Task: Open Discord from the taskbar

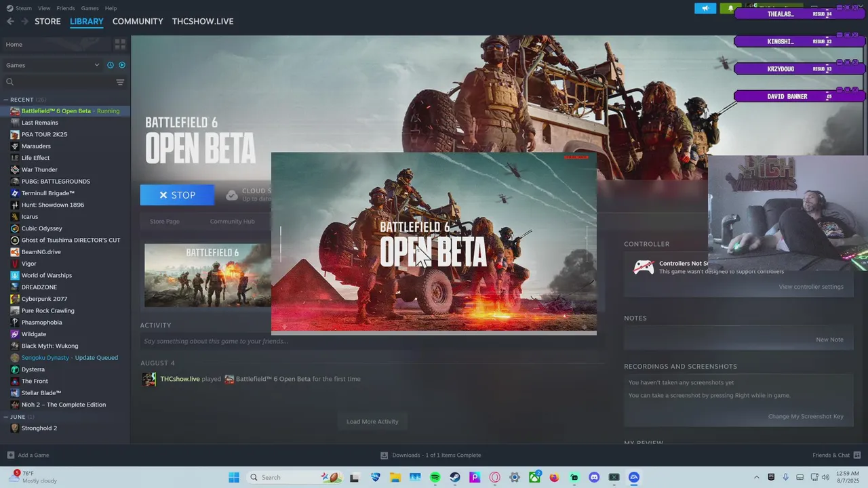Action: [594, 477]
